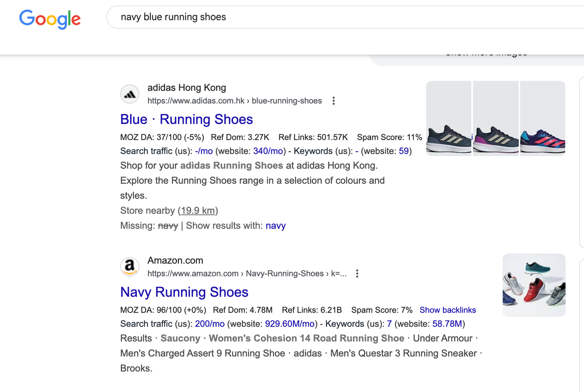Click the search box with navy blue running shoes

tap(345, 17)
